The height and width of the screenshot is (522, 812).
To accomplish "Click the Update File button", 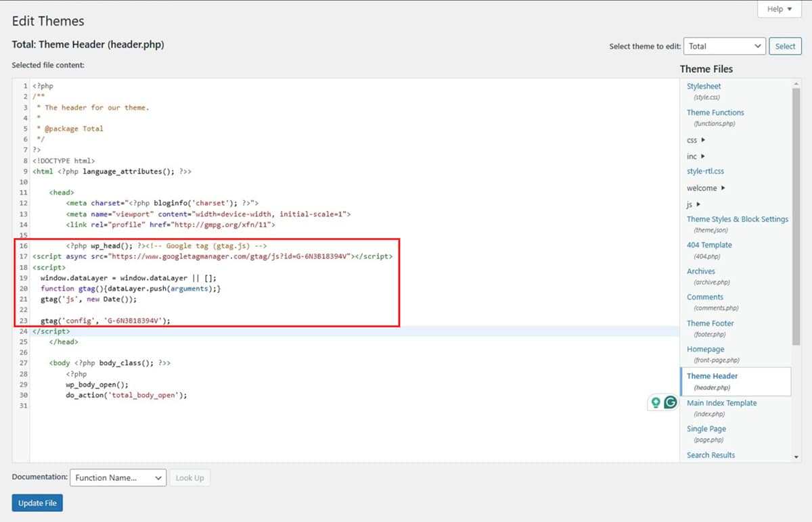I will [37, 503].
